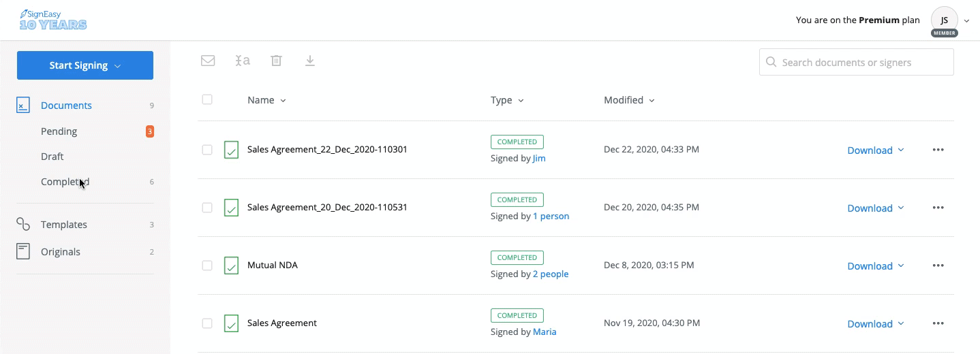Check the box for Mutual NDA
The width and height of the screenshot is (980, 354).
tap(207, 265)
